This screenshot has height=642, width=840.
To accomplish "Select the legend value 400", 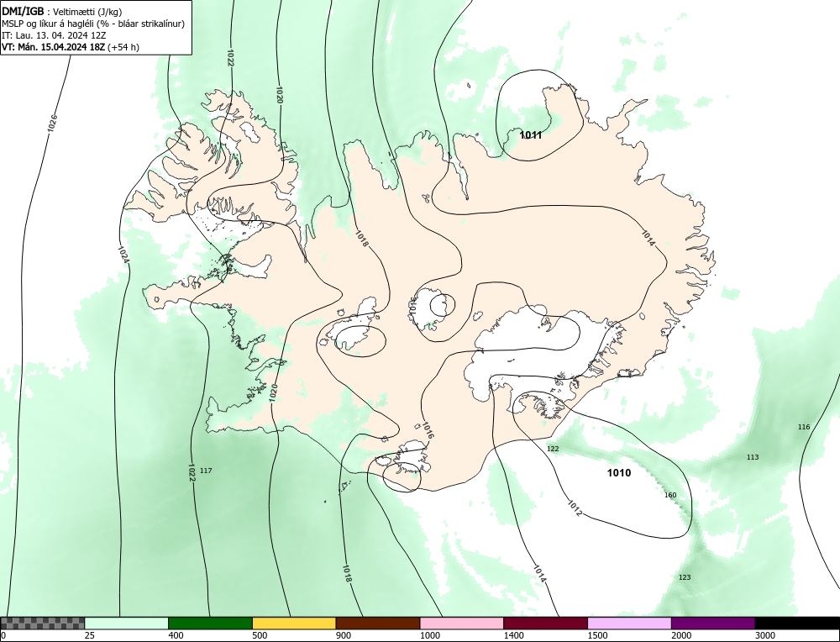I will click(175, 635).
